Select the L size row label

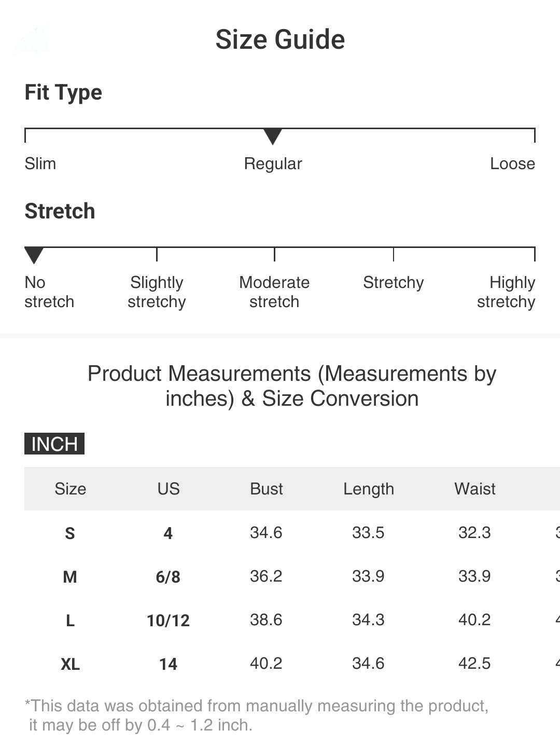pyautogui.click(x=70, y=620)
